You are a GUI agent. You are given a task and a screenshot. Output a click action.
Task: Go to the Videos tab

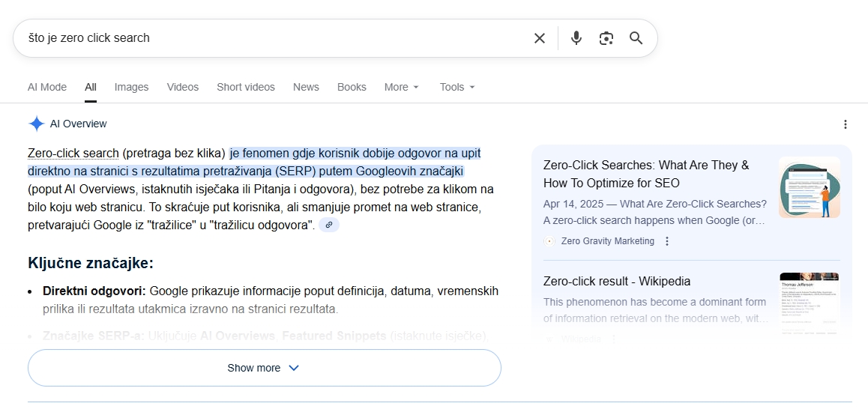click(x=183, y=87)
